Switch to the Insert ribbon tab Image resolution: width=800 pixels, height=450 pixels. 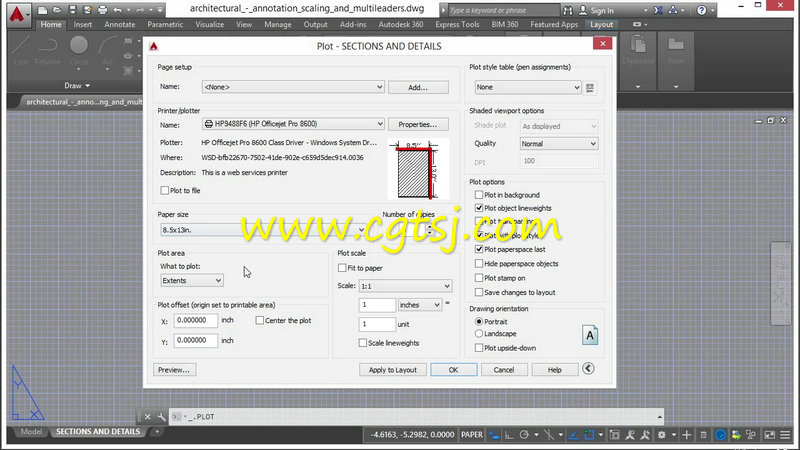(83, 24)
